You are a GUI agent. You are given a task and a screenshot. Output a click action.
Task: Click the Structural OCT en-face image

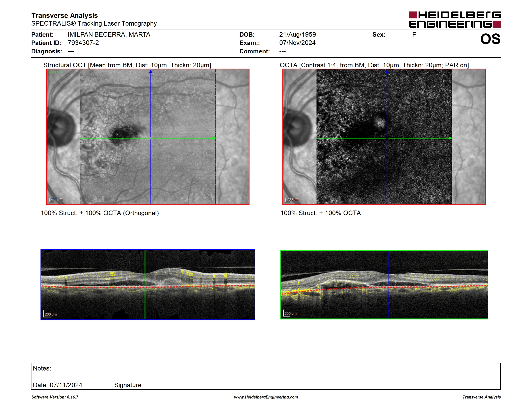tap(148, 137)
